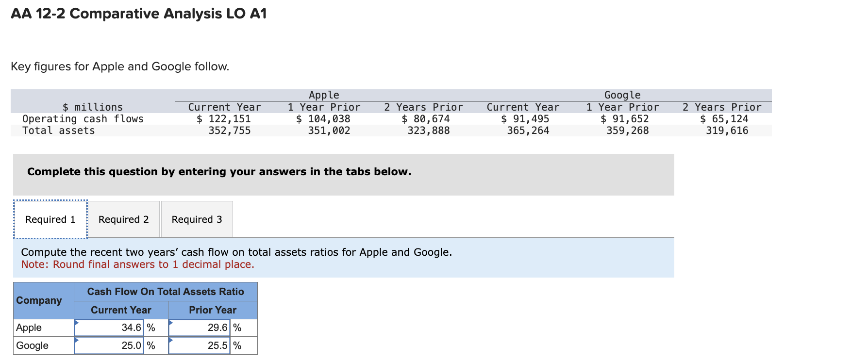
Task: Click the Operating cash flows row label
Action: pos(83,119)
